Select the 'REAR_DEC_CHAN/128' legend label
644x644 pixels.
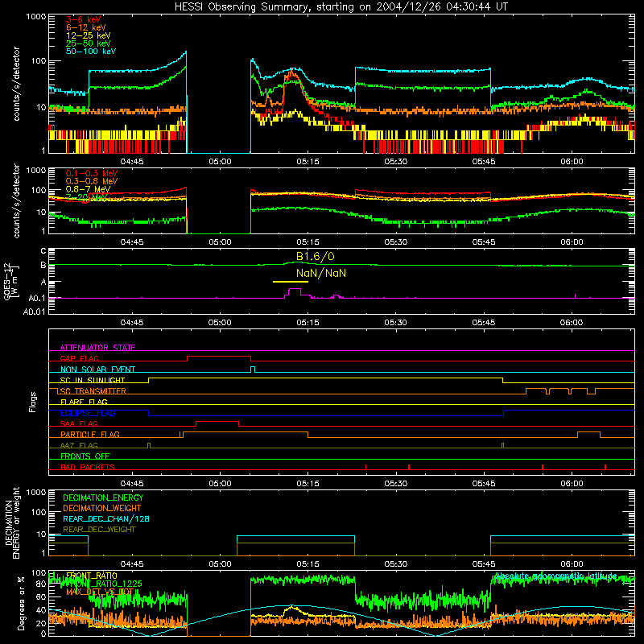[106, 518]
